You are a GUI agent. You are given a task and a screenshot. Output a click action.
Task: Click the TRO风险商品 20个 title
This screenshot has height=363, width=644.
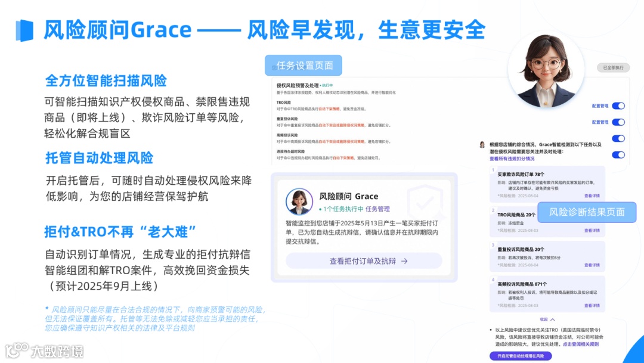click(x=516, y=215)
